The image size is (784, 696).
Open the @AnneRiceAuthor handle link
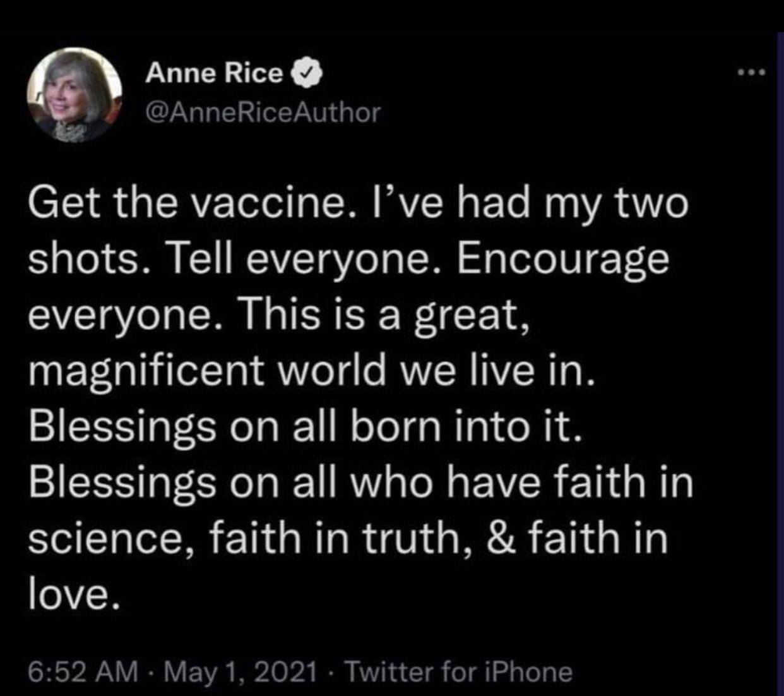coord(263,112)
